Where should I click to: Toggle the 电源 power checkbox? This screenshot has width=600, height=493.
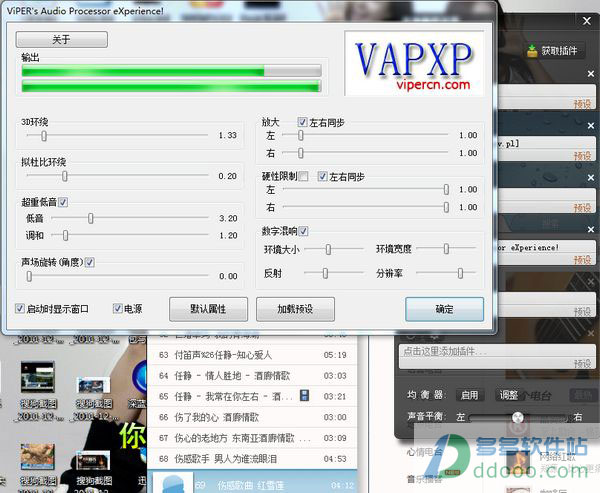[117, 309]
